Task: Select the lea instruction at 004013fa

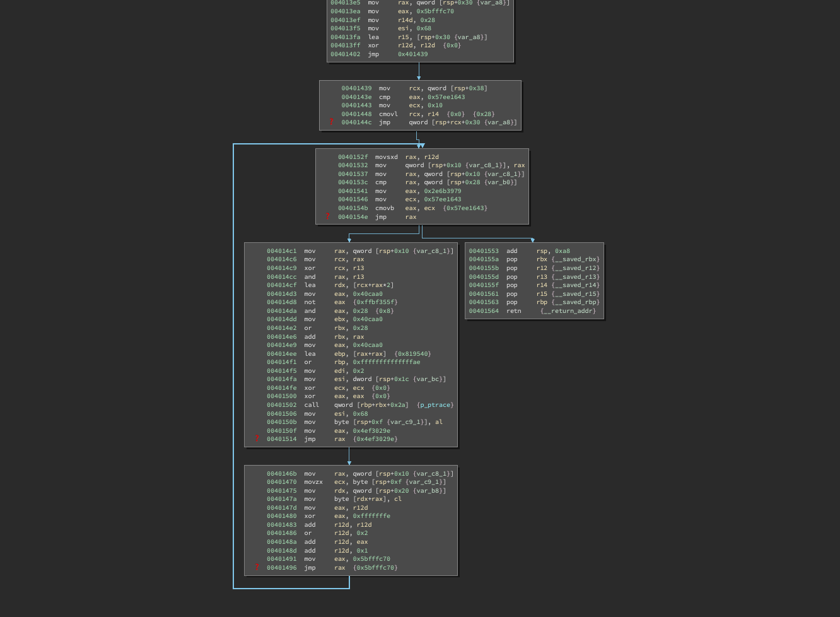Action: click(373, 37)
